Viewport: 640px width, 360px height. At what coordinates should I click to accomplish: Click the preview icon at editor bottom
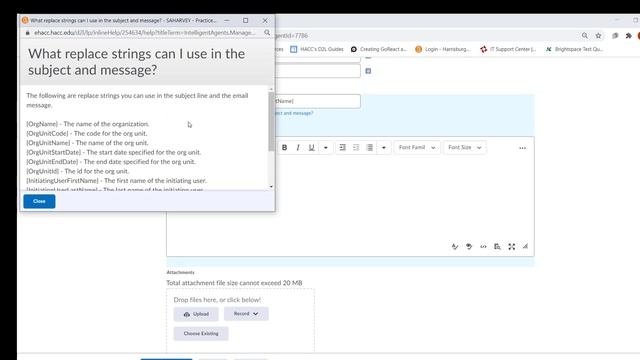point(497,247)
